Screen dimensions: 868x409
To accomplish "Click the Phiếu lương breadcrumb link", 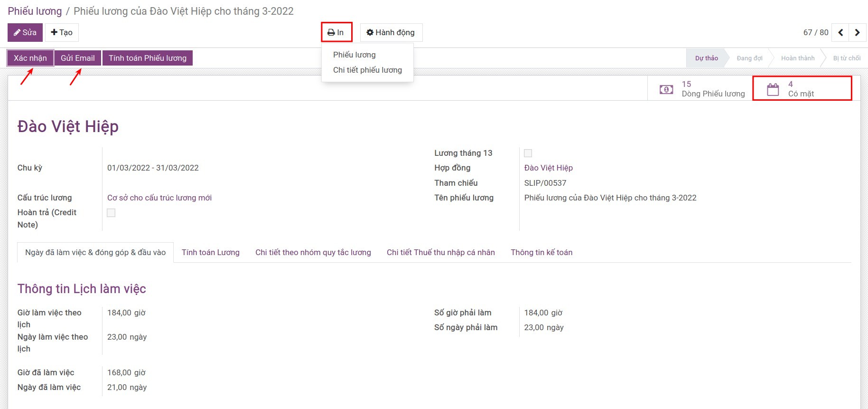I will coord(35,11).
